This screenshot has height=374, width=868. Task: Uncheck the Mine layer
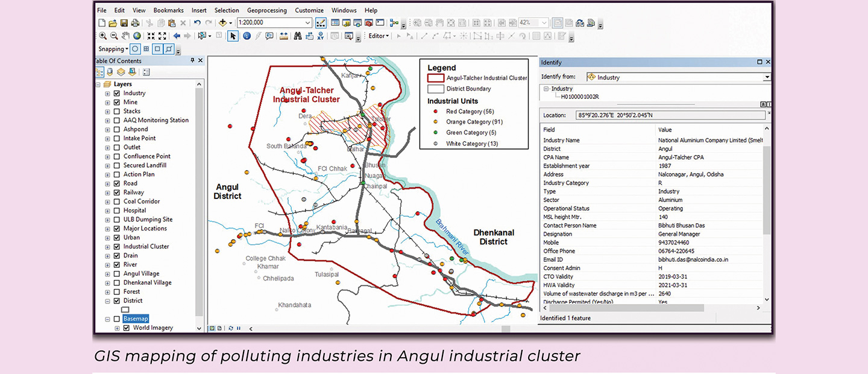click(x=117, y=103)
